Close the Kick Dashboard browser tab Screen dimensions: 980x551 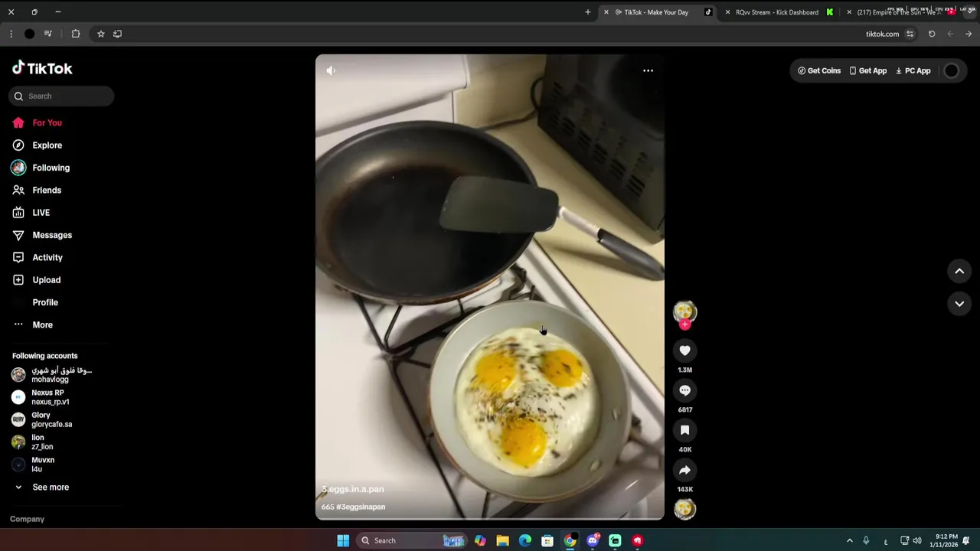point(727,12)
